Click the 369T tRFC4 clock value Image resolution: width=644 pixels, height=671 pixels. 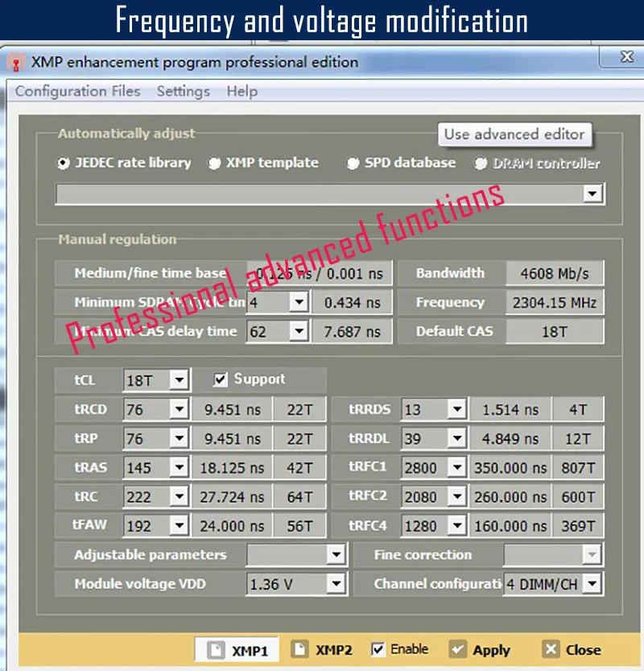(578, 526)
